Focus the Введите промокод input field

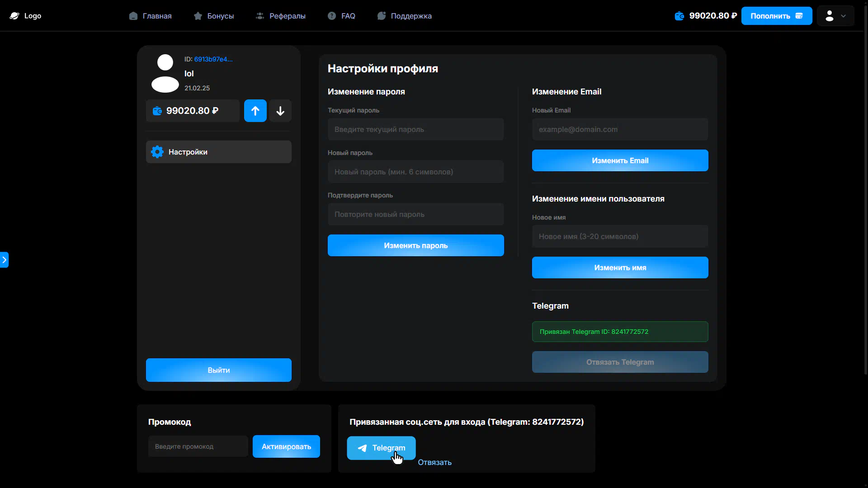[198, 446]
